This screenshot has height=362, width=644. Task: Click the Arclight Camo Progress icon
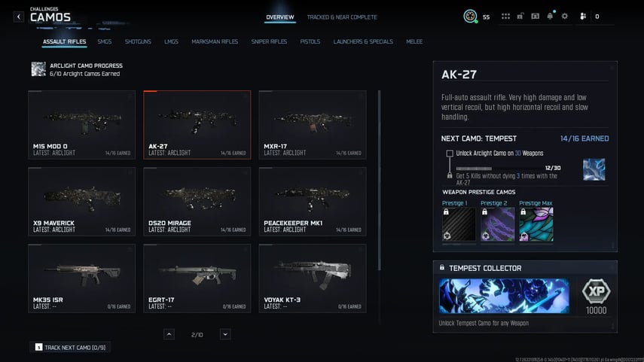38,69
